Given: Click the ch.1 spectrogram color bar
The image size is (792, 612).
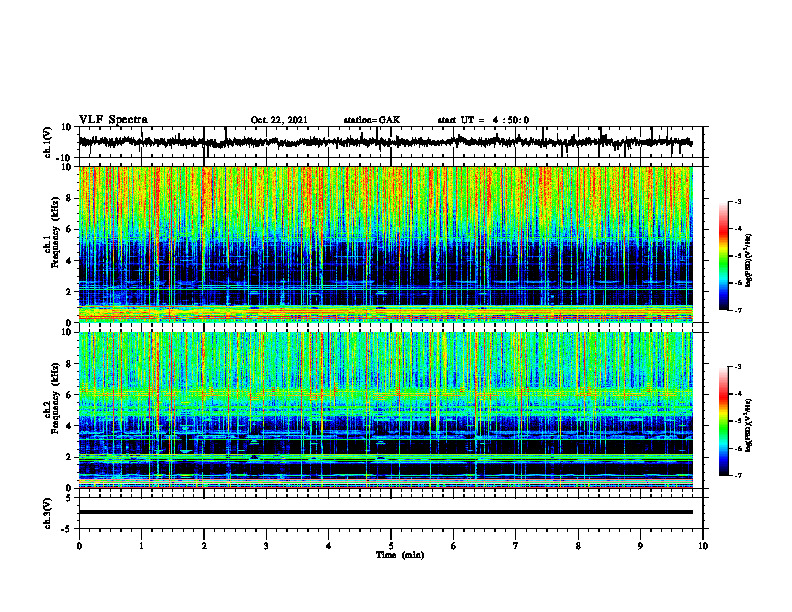Looking at the screenshot, I should tap(724, 256).
